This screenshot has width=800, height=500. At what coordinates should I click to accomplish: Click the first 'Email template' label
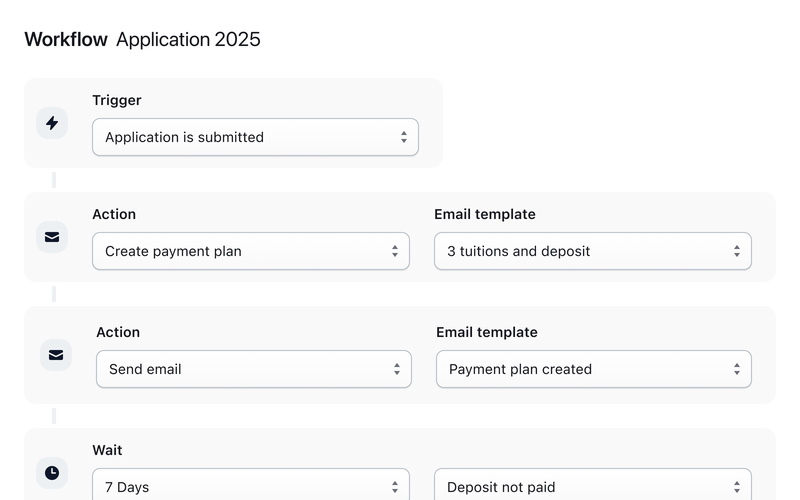484,214
